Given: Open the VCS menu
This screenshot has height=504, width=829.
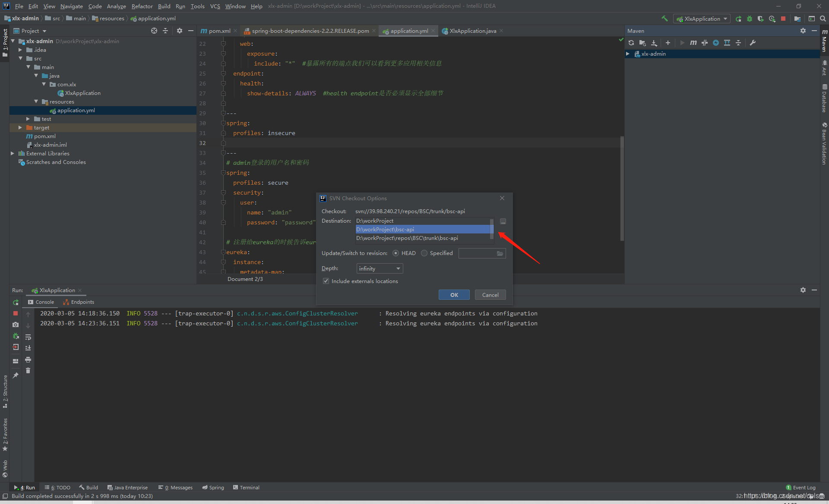Looking at the screenshot, I should 215,6.
